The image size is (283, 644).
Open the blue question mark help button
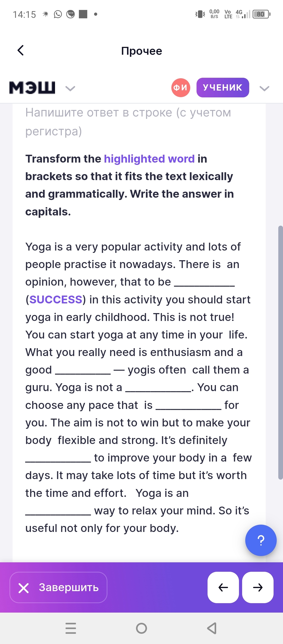pyautogui.click(x=261, y=540)
